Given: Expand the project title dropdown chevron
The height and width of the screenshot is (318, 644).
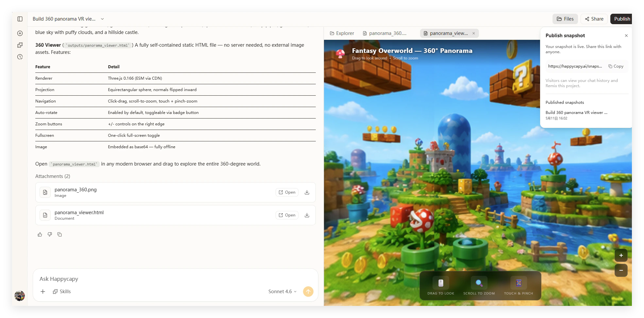Looking at the screenshot, I should [102, 19].
